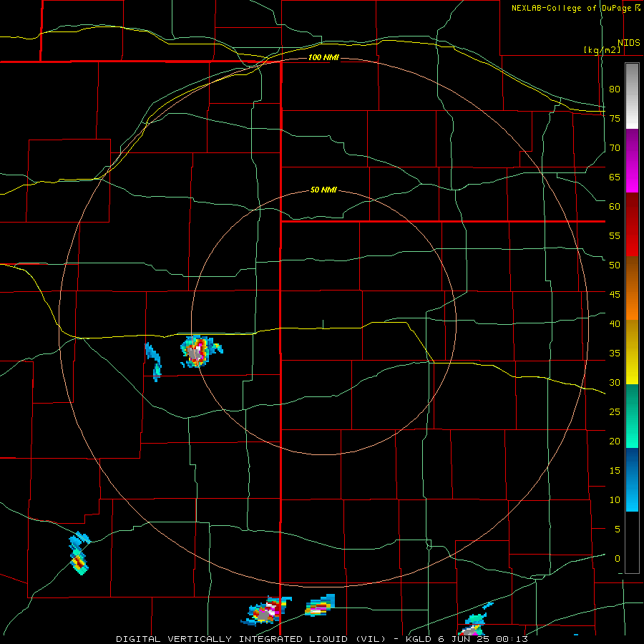
Task: Click the small storm cell in the southwest corner
Action: tap(79, 553)
